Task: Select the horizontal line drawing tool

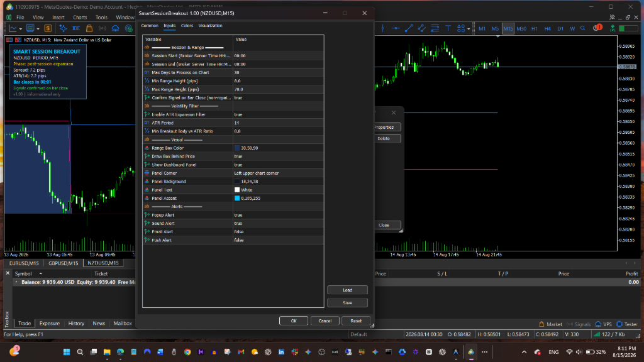Action: point(396,28)
